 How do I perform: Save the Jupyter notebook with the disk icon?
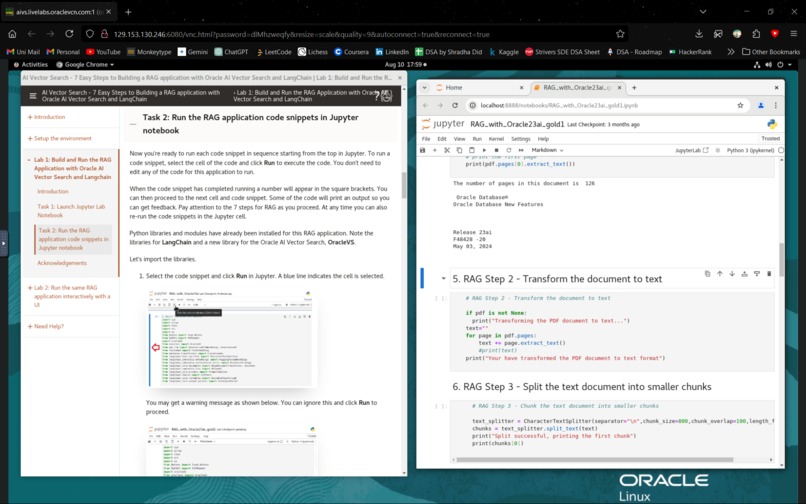(x=423, y=150)
